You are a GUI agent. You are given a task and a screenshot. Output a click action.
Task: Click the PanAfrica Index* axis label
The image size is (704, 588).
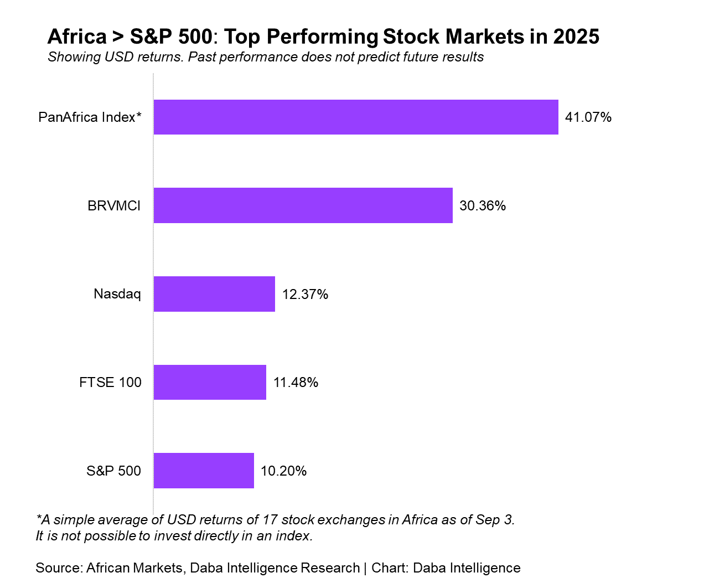pos(90,117)
